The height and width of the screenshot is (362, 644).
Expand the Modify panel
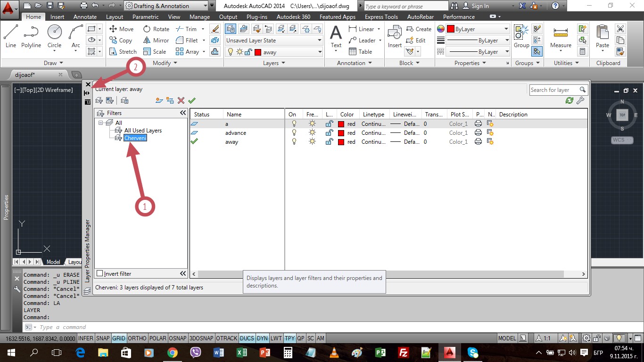click(165, 63)
